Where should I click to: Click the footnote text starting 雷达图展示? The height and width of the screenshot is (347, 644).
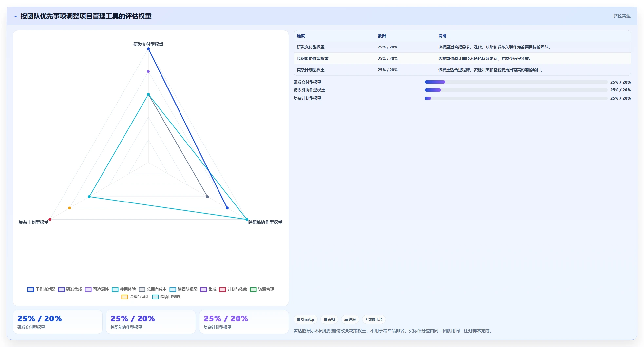tap(393, 331)
